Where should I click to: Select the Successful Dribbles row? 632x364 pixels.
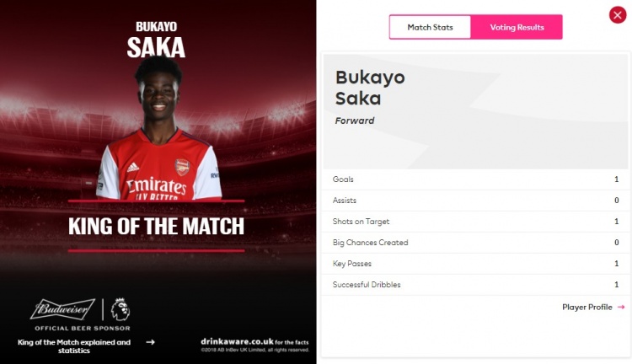point(475,285)
